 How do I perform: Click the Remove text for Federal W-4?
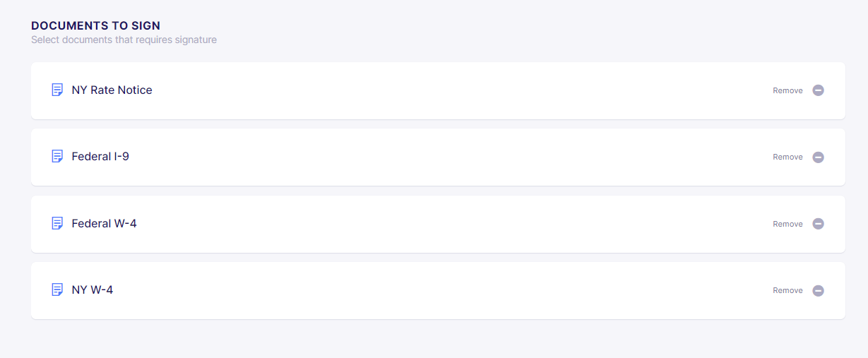(787, 224)
